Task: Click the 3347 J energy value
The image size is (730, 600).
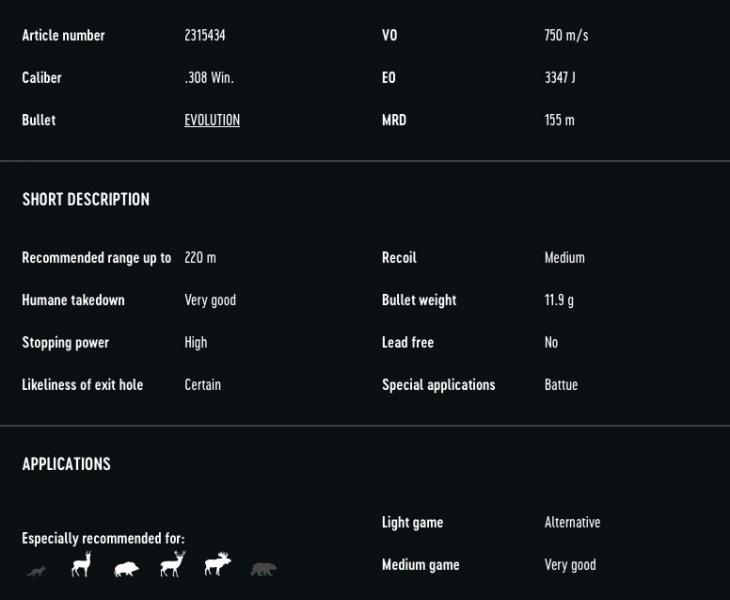Action: click(x=560, y=78)
